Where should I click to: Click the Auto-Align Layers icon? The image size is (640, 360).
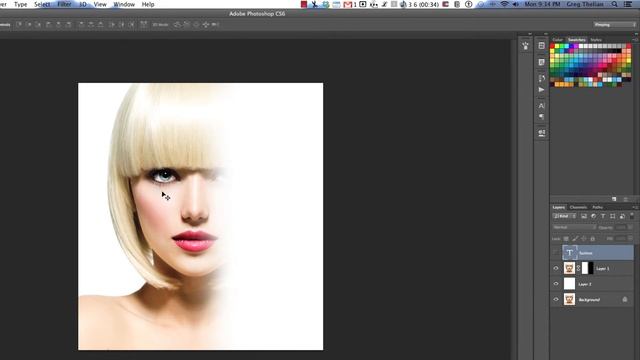144,24
